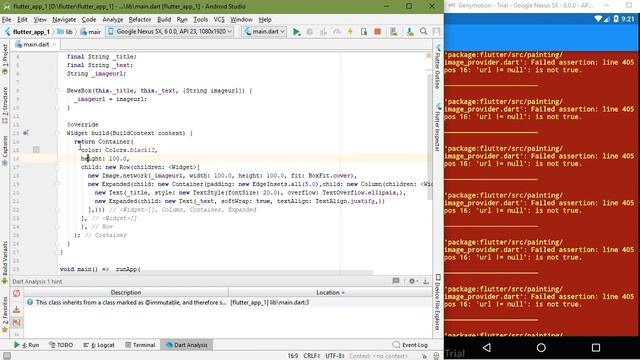Image resolution: width=640 pixels, height=360 pixels.
Task: Click the Dart Analysis export icon
Action: click(16, 310)
